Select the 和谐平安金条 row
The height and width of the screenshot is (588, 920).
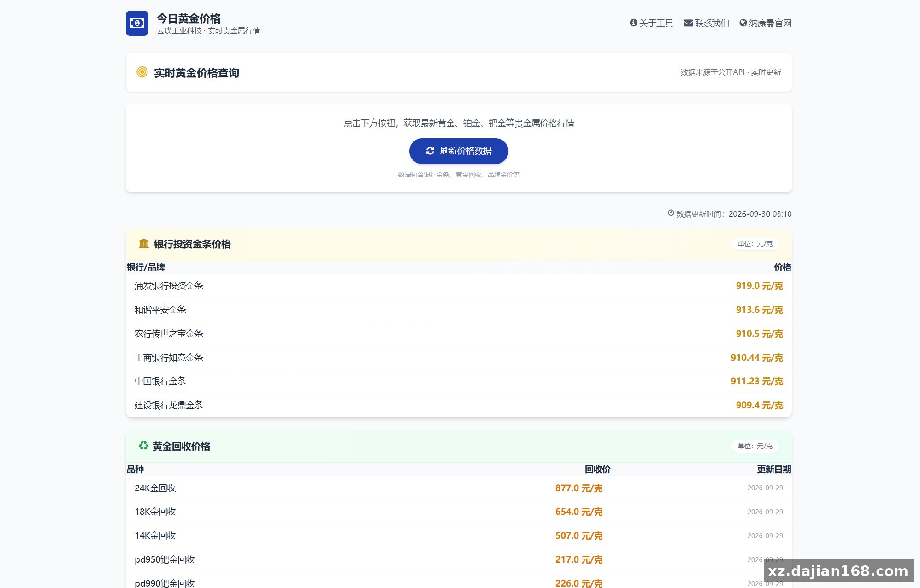coord(459,310)
